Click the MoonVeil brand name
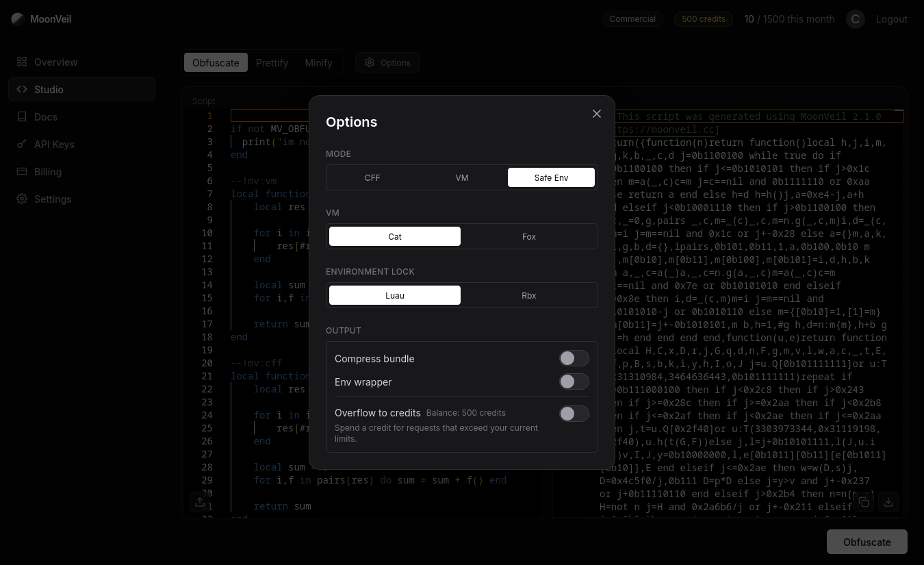The height and width of the screenshot is (565, 924). pos(51,19)
